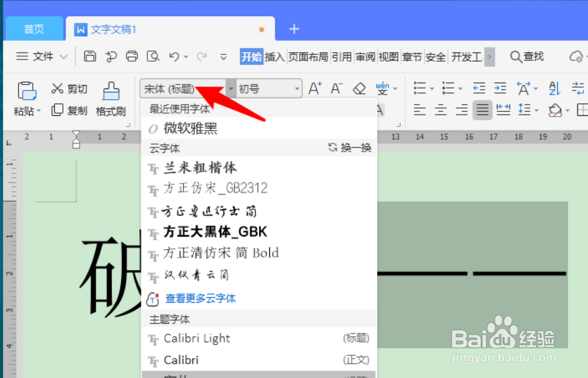Viewport: 588px width, 378px height.
Task: Open the font group dialog launcher
Action: (x=398, y=125)
